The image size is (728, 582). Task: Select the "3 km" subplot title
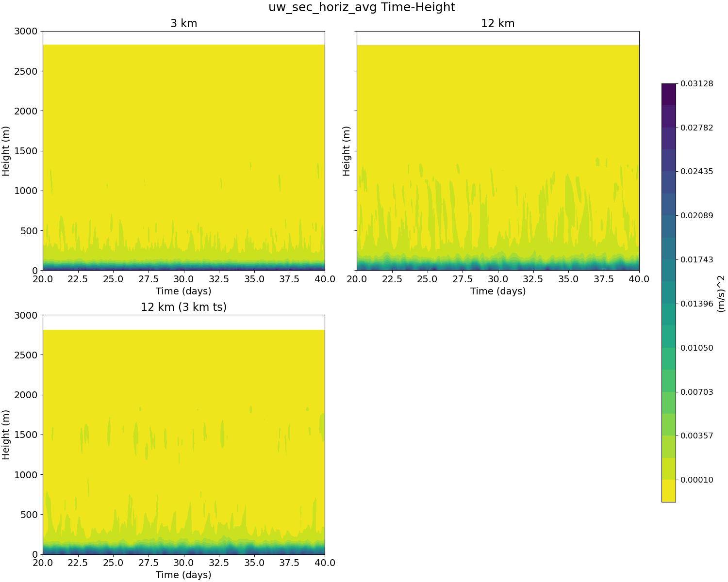pos(183,23)
